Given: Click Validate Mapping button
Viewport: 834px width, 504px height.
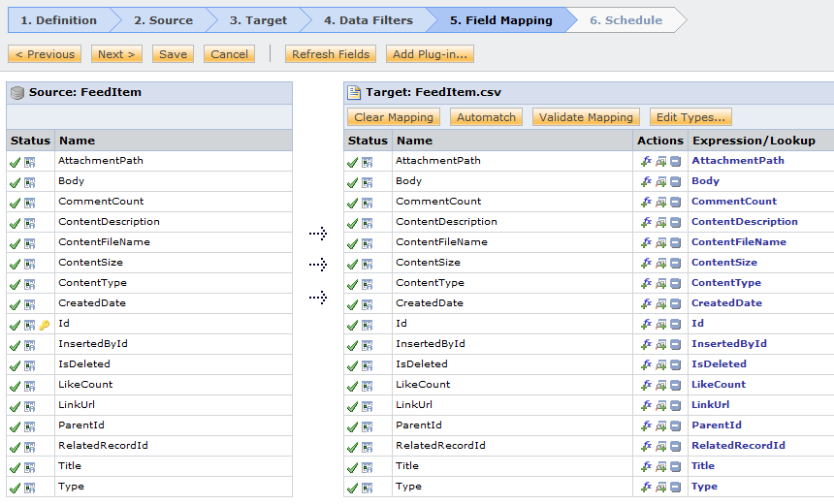Looking at the screenshot, I should (586, 117).
